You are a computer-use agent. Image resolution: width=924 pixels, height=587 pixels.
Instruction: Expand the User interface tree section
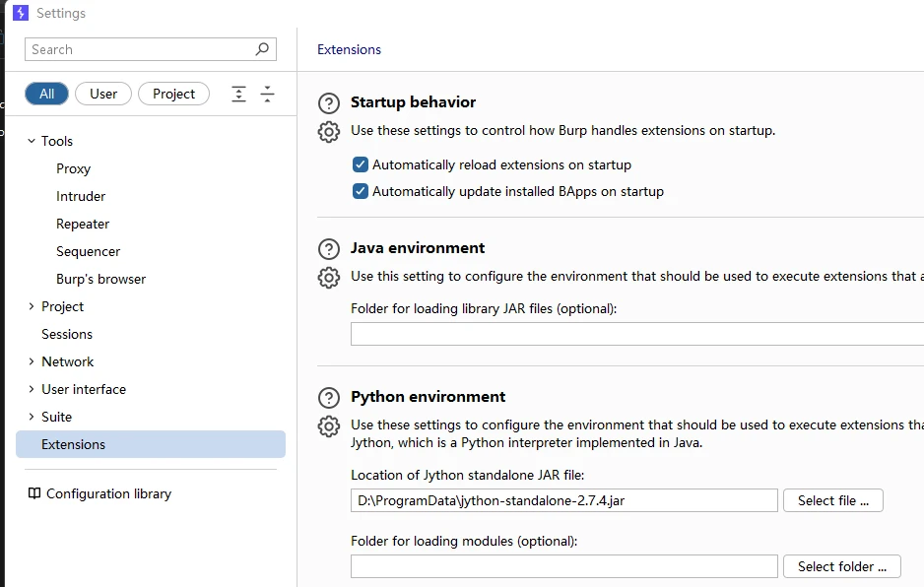(x=32, y=389)
